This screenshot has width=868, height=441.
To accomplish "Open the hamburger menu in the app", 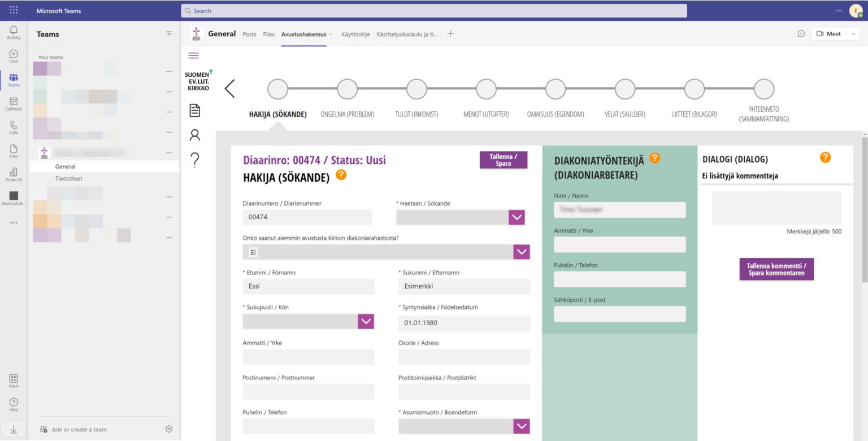I will (194, 55).
